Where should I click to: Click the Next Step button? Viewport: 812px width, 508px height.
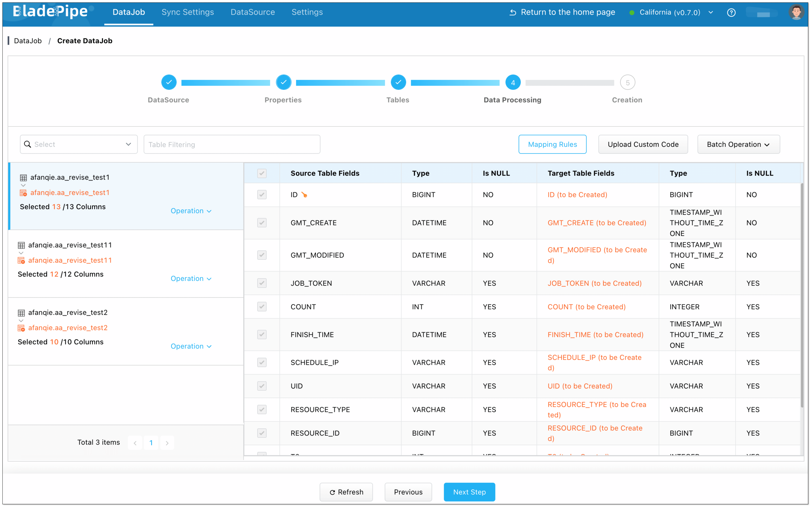click(469, 492)
